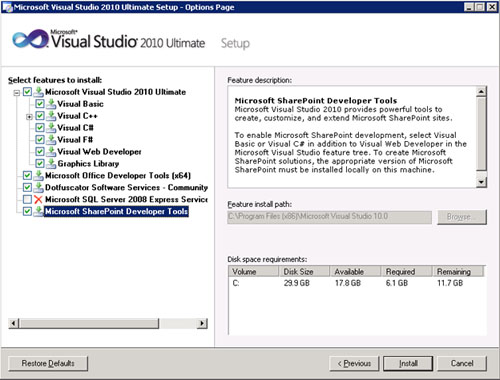Select Microsoft Visual Studio 2010 Ultimate root label
The height and width of the screenshot is (380, 500).
click(x=115, y=92)
